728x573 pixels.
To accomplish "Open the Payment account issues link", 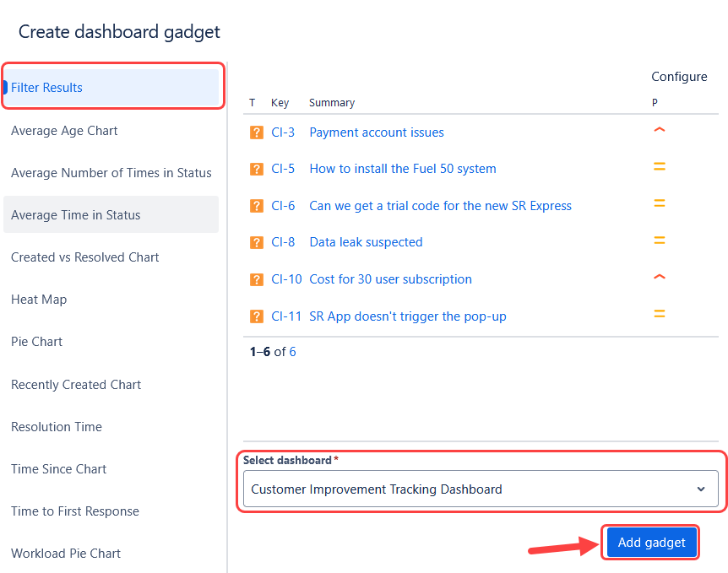I will (x=377, y=132).
